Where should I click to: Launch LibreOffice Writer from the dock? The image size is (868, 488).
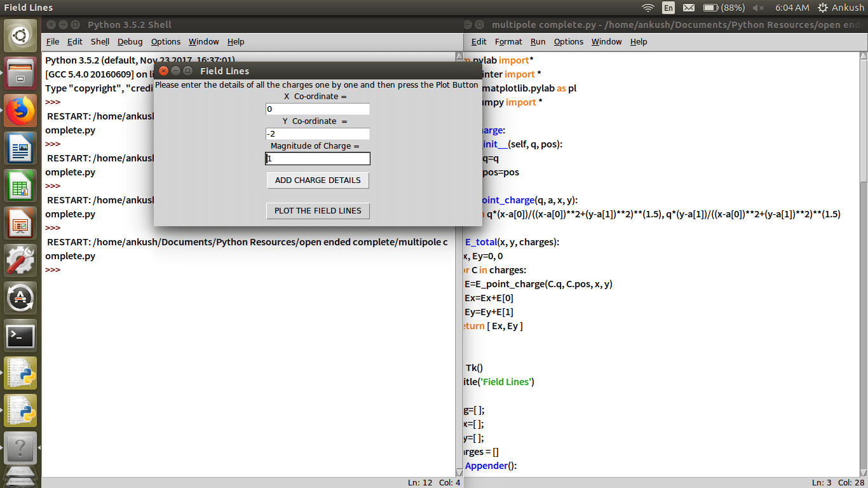tap(20, 149)
